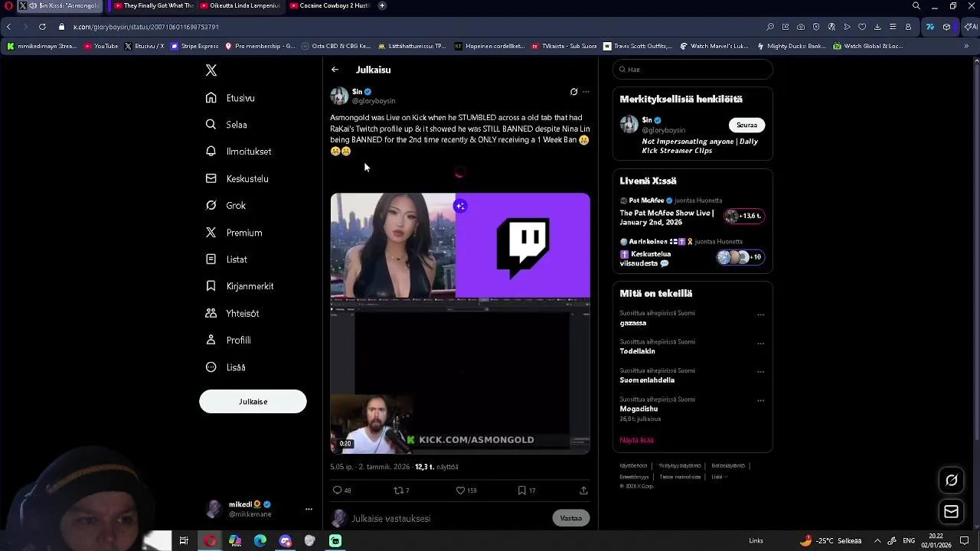Open the Stripe Express bookmark

(195, 46)
